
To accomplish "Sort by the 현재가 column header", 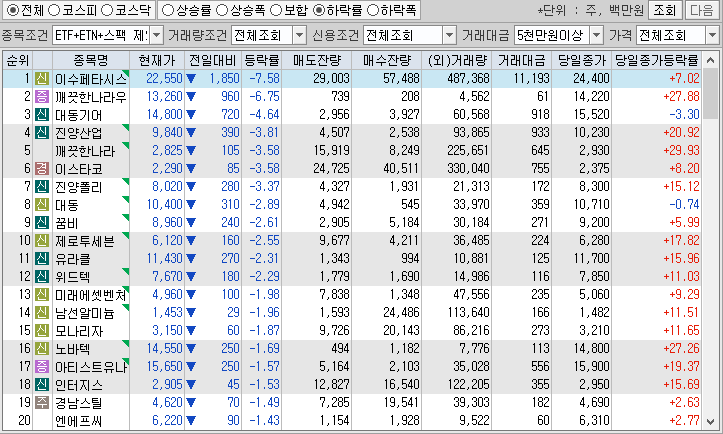I will [157, 60].
